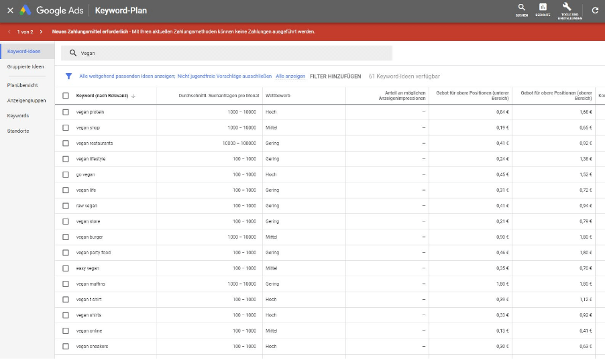Check the box for vegan shirts
605x364 pixels.
66,315
